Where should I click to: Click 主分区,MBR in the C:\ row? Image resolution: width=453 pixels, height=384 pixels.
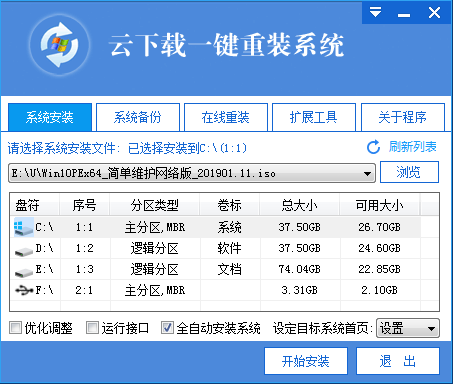coord(155,228)
